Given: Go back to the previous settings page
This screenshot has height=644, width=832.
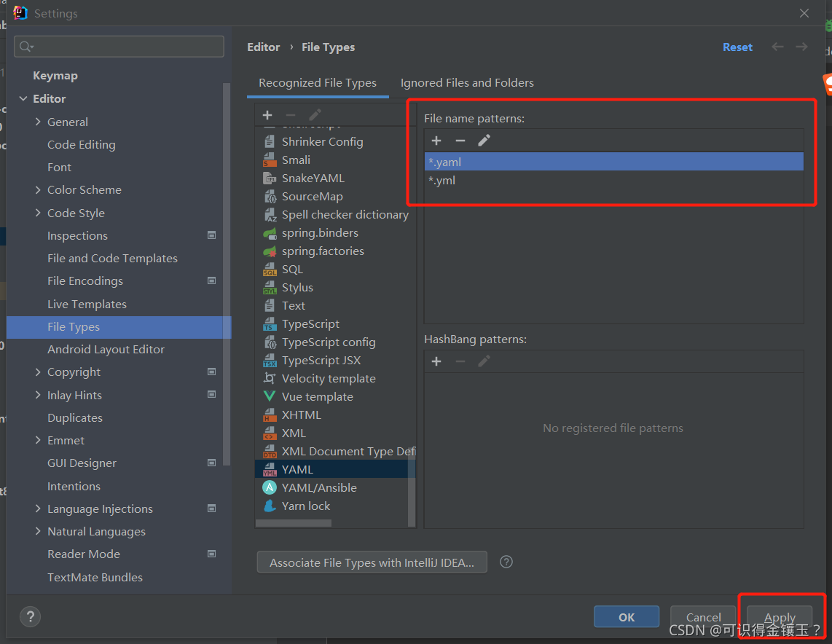Looking at the screenshot, I should point(777,47).
